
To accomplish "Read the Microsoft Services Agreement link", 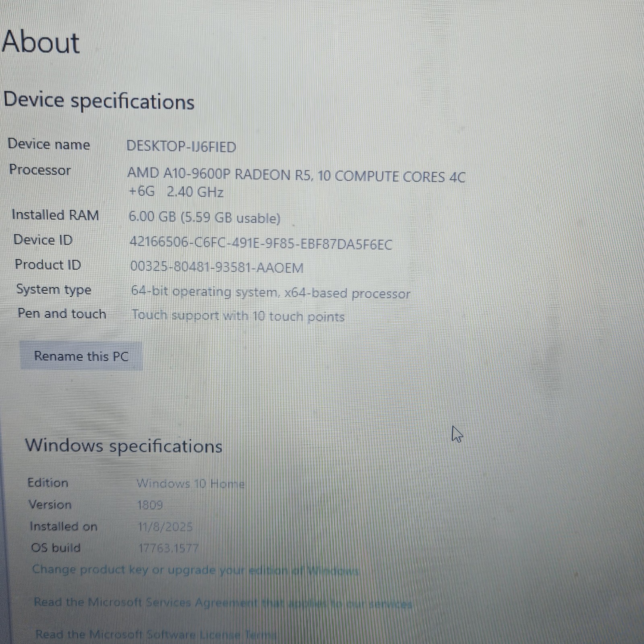I will tap(223, 603).
